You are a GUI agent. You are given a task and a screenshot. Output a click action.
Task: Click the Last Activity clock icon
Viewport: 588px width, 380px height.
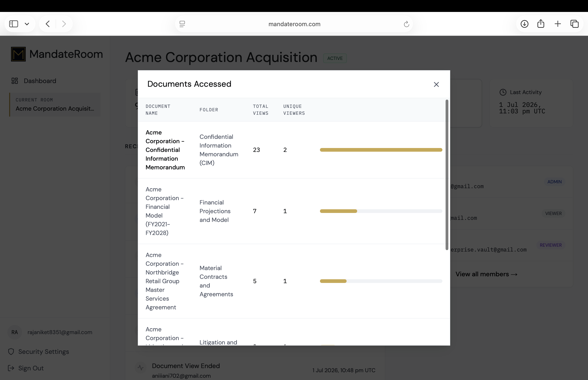point(503,92)
